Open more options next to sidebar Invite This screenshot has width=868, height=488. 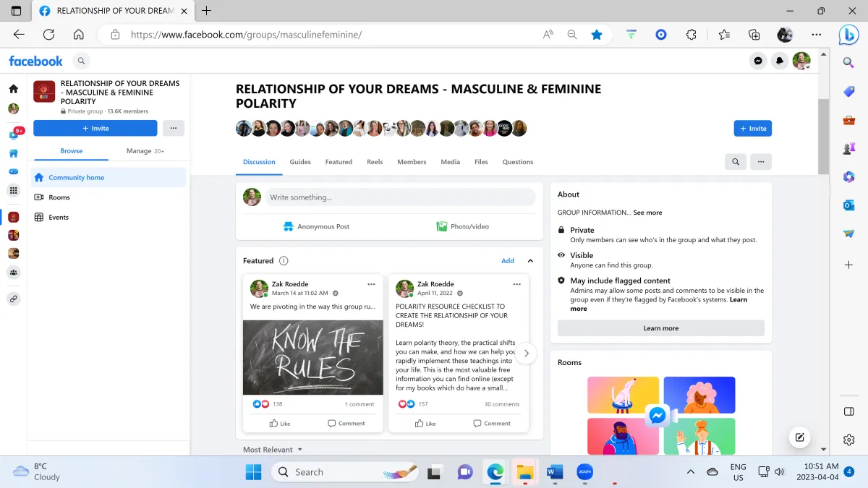(x=173, y=128)
